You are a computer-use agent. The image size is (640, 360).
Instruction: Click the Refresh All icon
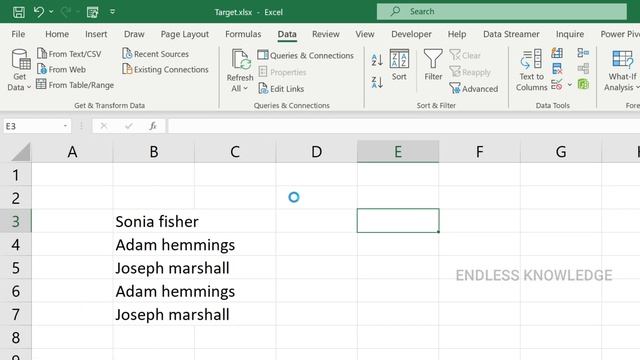240,60
